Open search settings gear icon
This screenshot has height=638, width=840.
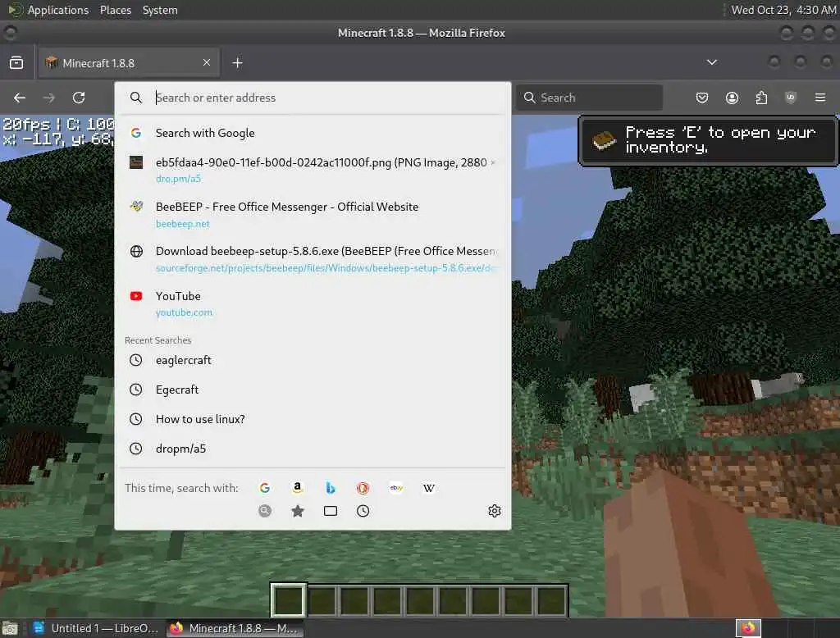(x=494, y=511)
